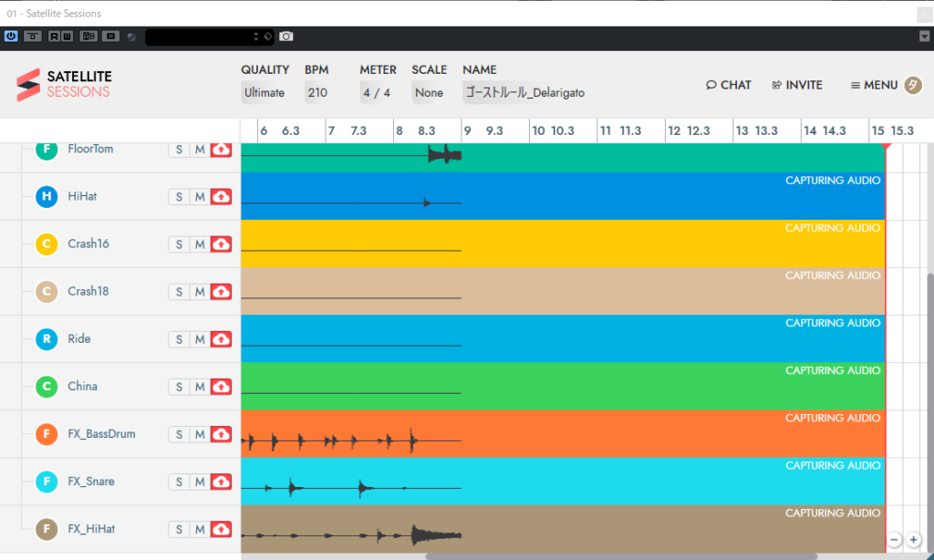Image resolution: width=934 pixels, height=560 pixels.
Task: Zoom out timeline with minus button
Action: click(x=894, y=540)
